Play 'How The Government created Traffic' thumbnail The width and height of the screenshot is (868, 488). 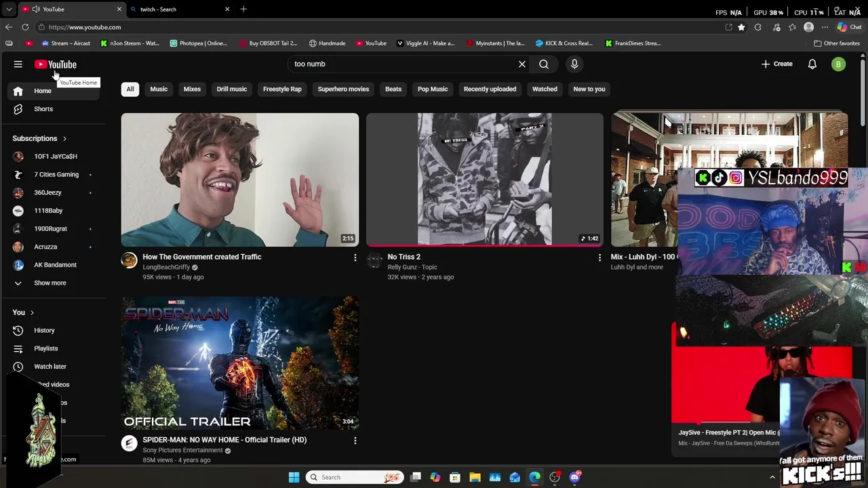(x=240, y=180)
